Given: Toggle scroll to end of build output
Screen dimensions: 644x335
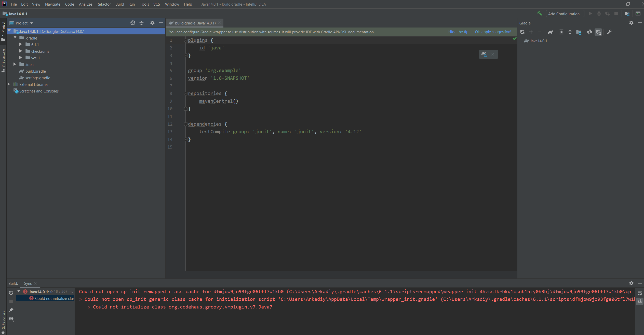Looking at the screenshot, I should tap(640, 302).
